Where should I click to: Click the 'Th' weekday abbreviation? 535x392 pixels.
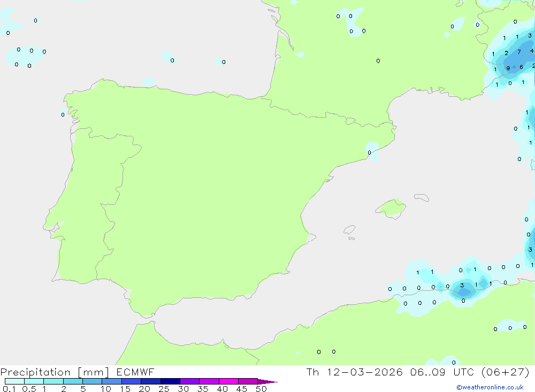(312, 372)
